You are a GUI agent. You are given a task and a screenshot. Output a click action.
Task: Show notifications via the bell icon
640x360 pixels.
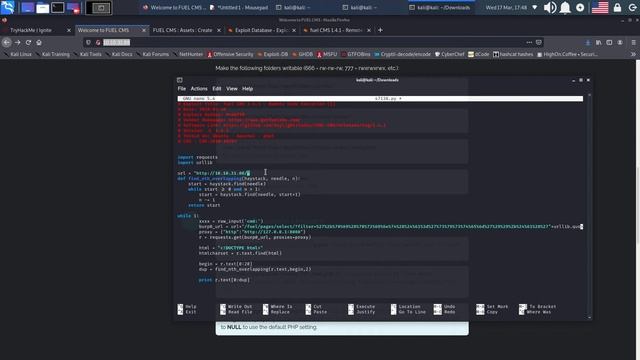(565, 7)
